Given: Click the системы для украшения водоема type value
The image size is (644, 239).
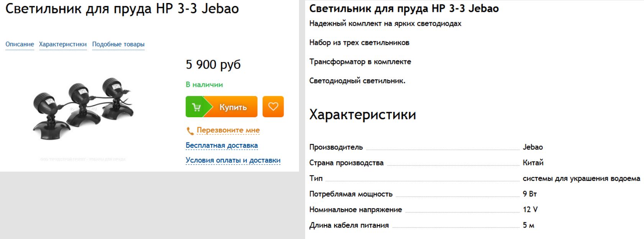Looking at the screenshot, I should [x=581, y=178].
